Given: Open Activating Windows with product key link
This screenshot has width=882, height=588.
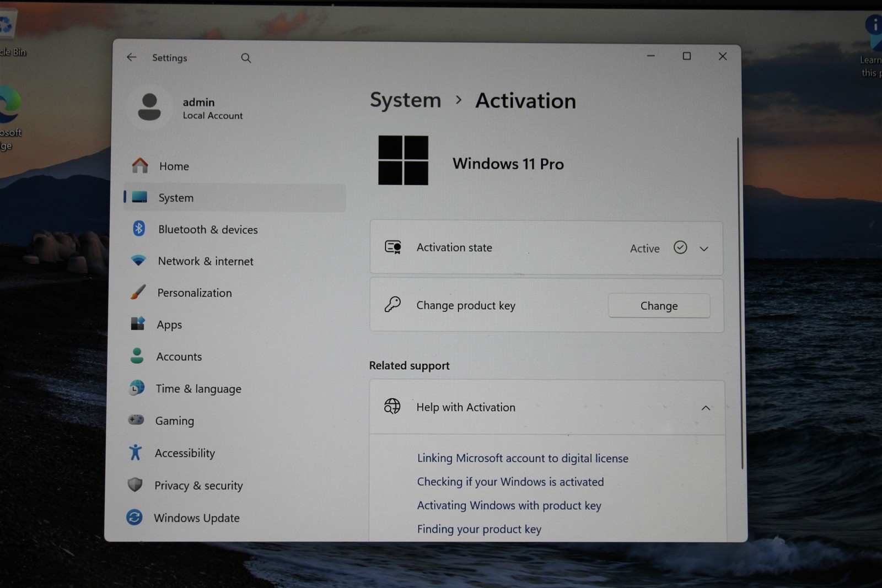Looking at the screenshot, I should [509, 505].
